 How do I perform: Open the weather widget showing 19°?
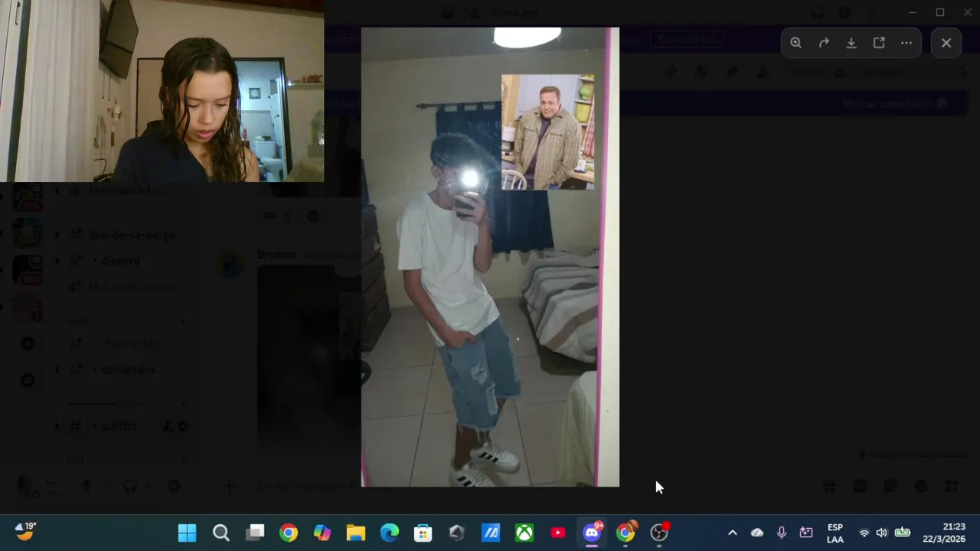pos(26,531)
